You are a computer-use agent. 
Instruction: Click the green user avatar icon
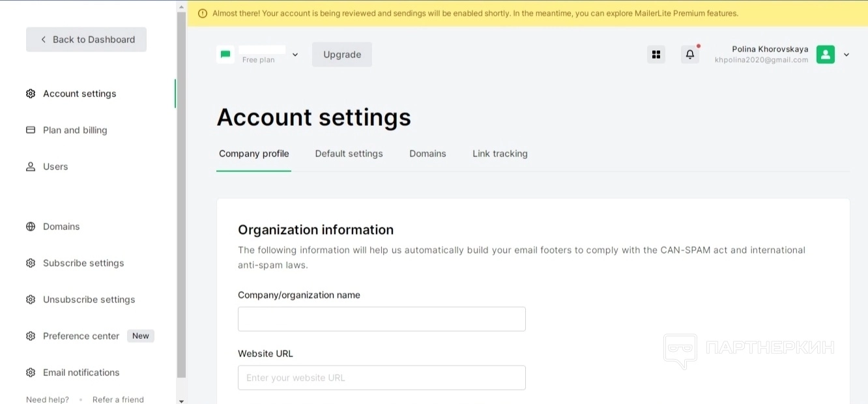[826, 55]
